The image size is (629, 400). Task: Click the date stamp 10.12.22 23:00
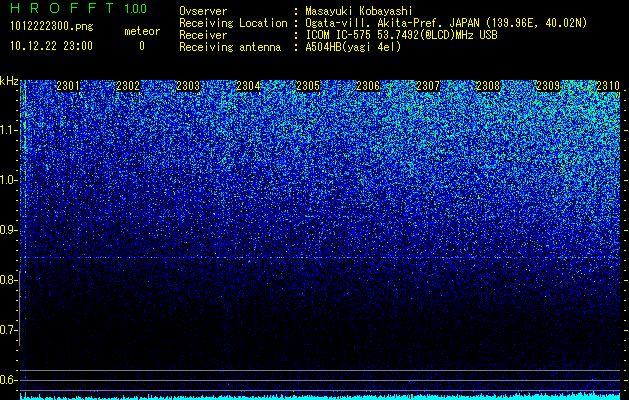point(51,46)
